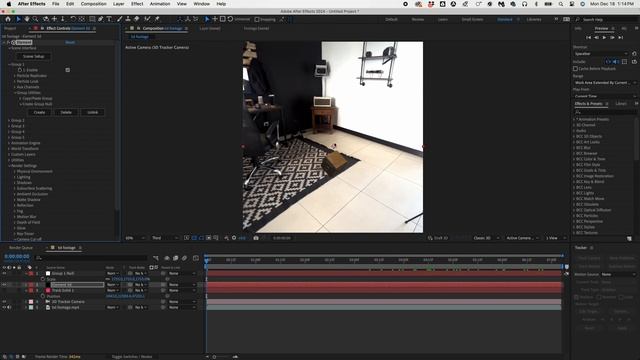640x360 pixels.
Task: Collapse Render Settings section
Action: pos(9,166)
